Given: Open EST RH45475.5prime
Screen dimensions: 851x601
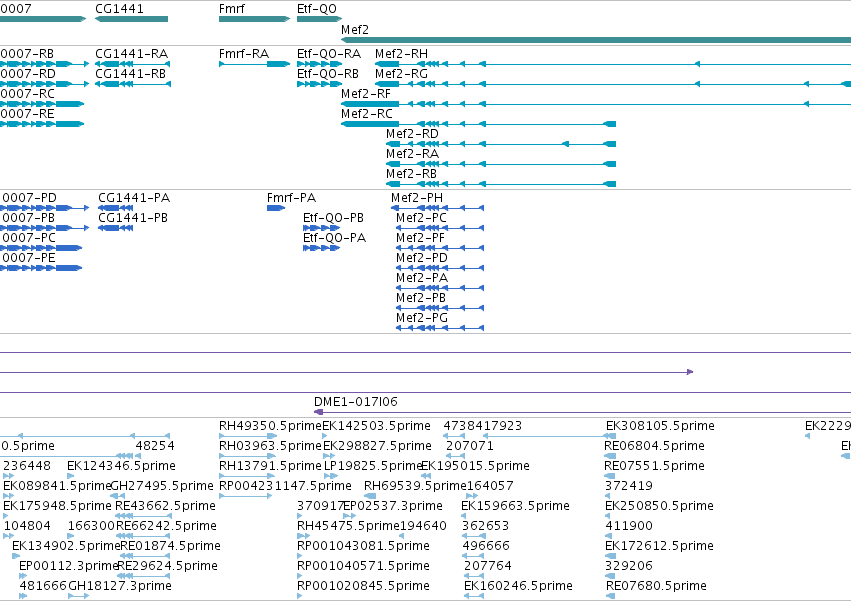Looking at the screenshot, I should [x=348, y=527].
